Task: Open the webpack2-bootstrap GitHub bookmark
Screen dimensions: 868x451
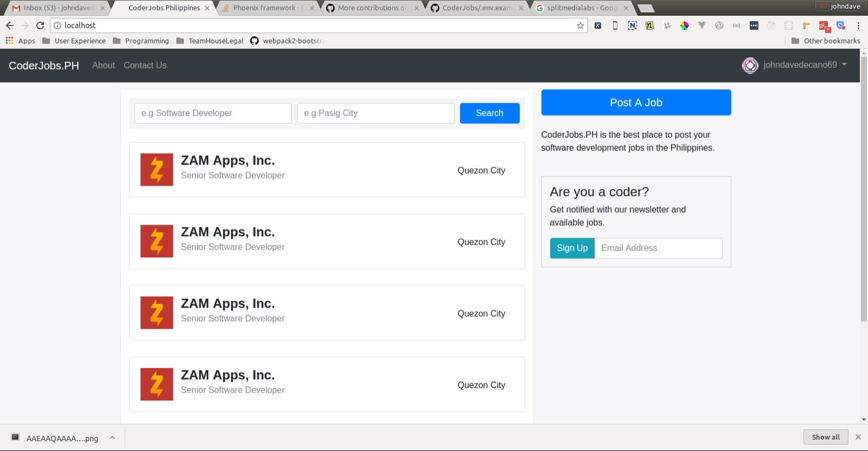Action: click(287, 41)
